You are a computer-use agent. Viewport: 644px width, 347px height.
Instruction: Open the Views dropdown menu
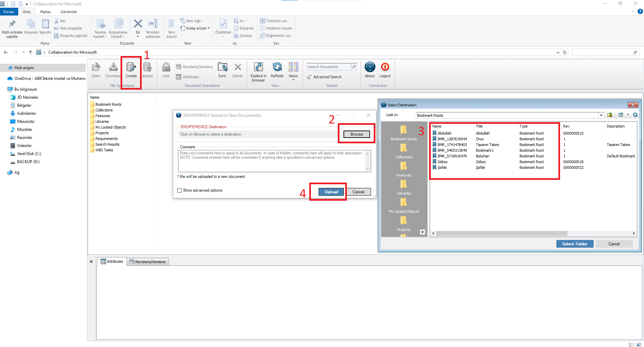pos(293,71)
